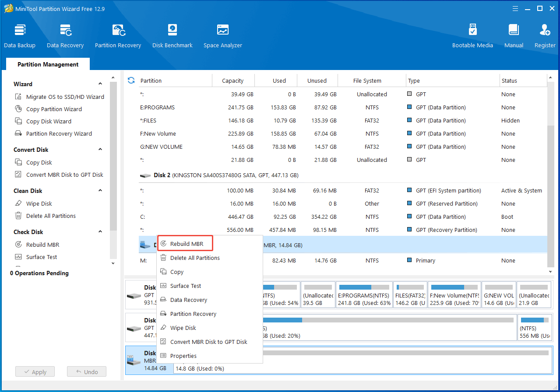Image resolution: width=560 pixels, height=392 pixels.
Task: Open the Manual
Action: tap(514, 36)
